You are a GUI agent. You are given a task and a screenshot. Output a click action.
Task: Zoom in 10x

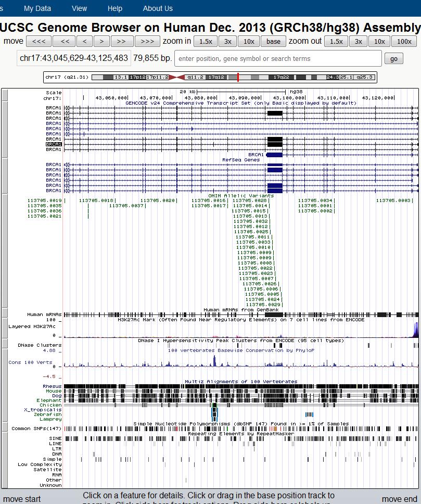click(x=249, y=42)
